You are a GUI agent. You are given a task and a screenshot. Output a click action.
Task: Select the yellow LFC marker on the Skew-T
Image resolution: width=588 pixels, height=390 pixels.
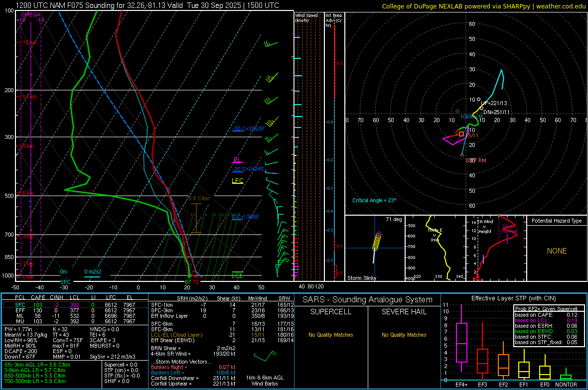237,181
